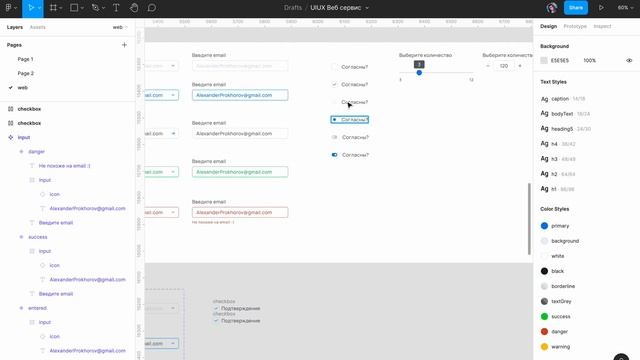This screenshot has width=640, height=360.
Task: Select the entered variant layer
Action: pyautogui.click(x=37, y=308)
